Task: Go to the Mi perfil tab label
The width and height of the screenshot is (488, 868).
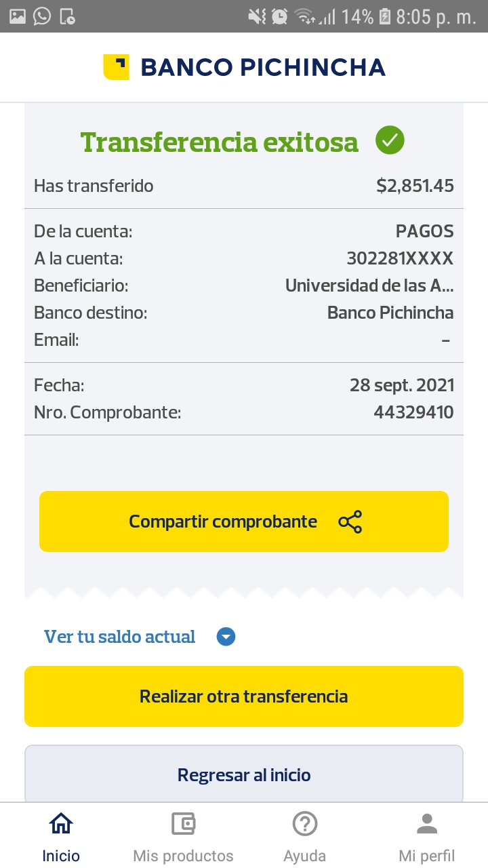Action: [x=427, y=856]
